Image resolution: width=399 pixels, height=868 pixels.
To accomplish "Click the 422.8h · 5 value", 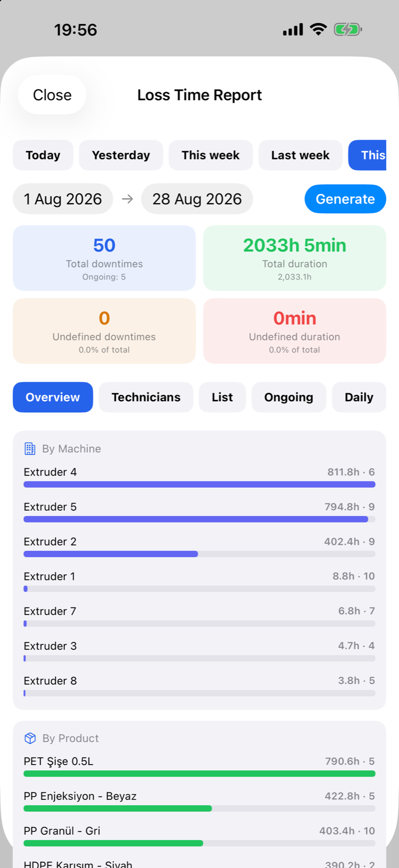I will point(350,796).
